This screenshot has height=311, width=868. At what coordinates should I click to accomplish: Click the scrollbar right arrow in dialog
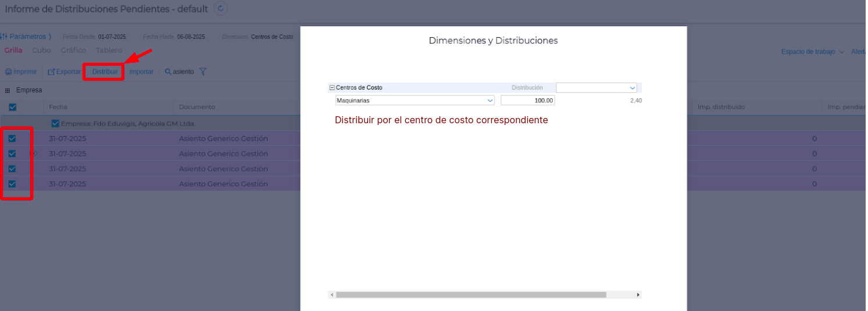coord(638,295)
